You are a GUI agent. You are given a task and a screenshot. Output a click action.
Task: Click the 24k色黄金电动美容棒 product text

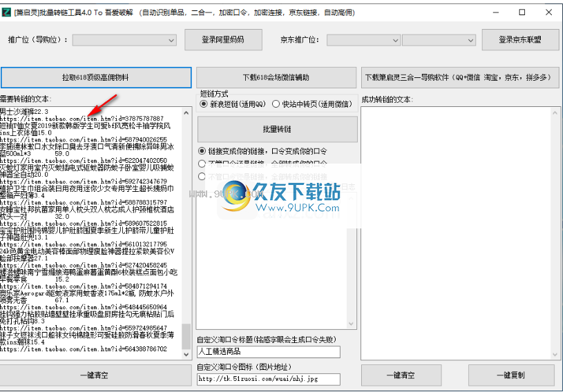click(x=87, y=255)
